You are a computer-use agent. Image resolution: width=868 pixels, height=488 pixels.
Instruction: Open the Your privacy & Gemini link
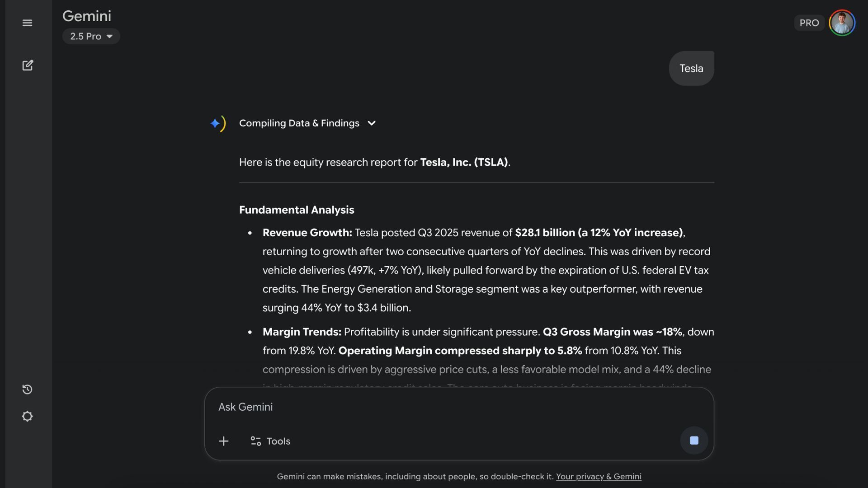pos(598,476)
